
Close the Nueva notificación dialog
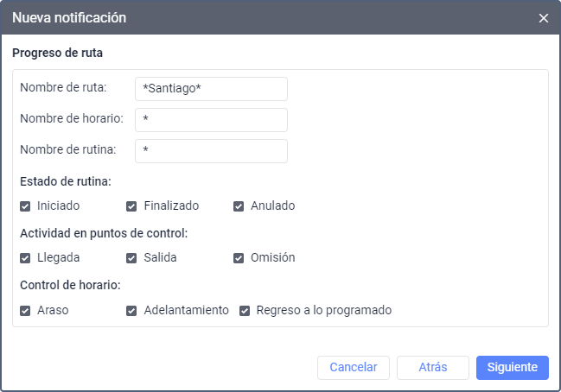543,18
